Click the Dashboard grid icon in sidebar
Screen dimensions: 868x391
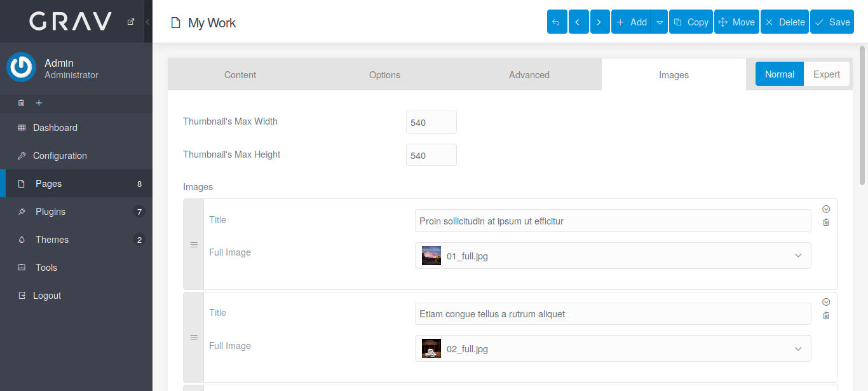(22, 128)
